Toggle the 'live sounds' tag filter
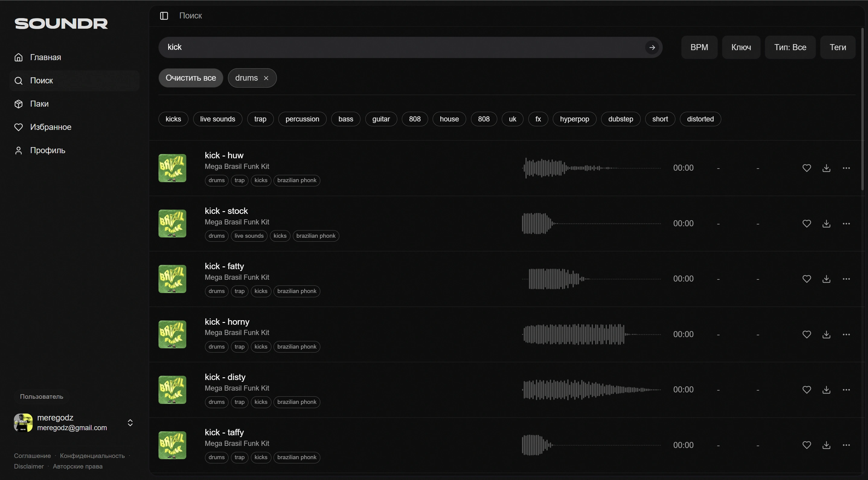The height and width of the screenshot is (480, 868). (x=217, y=119)
